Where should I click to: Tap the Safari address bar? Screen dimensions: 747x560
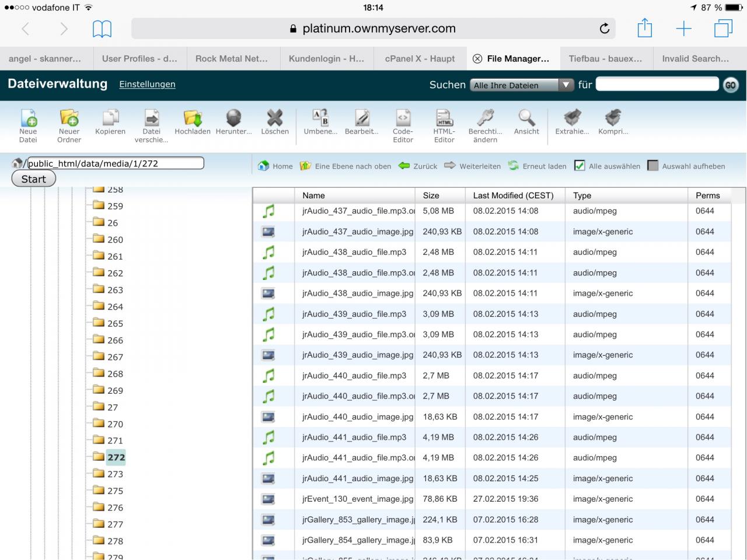[373, 29]
